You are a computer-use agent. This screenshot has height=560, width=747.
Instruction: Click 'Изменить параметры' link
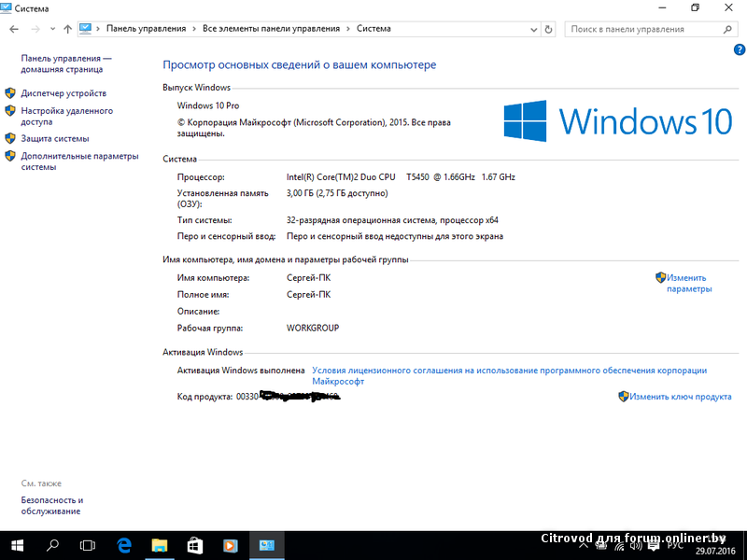point(689,284)
